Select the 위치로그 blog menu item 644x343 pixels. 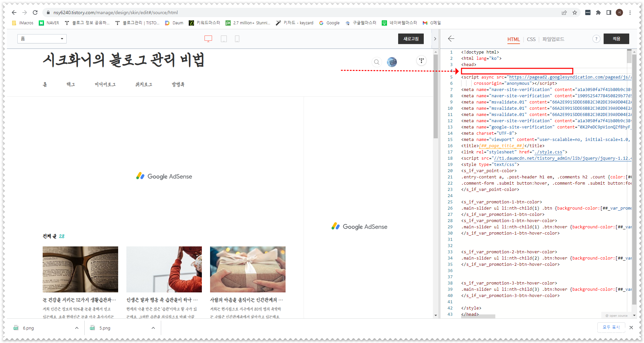(144, 84)
